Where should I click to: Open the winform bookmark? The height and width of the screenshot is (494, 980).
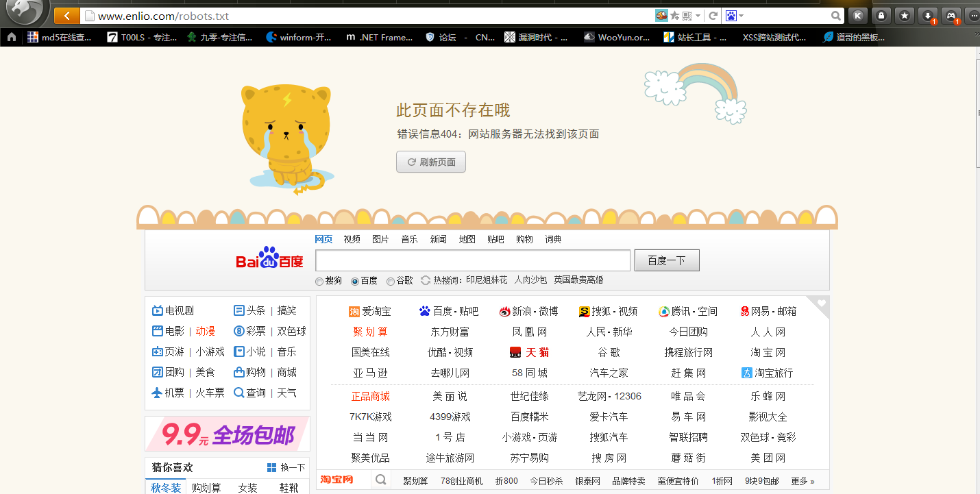click(299, 38)
